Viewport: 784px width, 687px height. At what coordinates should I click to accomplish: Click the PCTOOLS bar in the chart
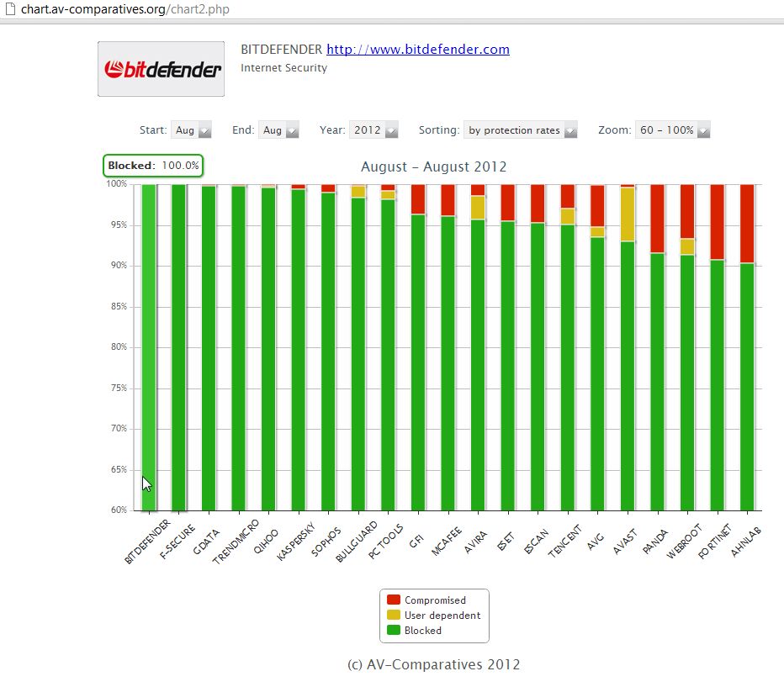[388, 347]
